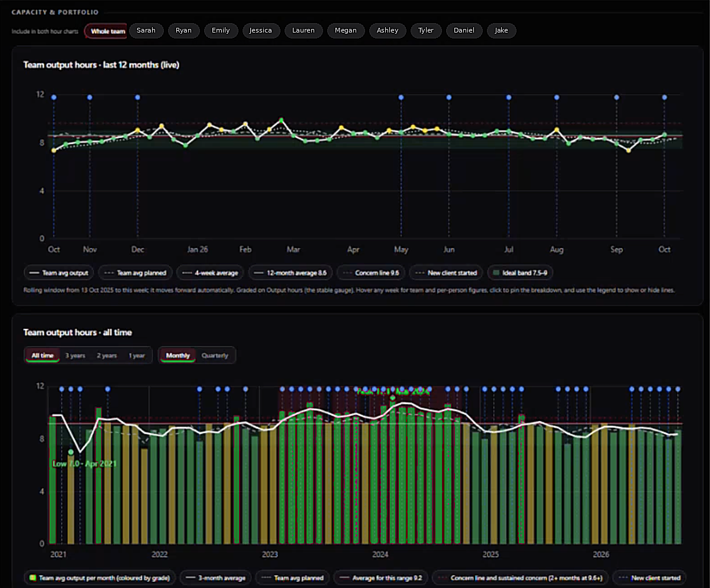
Task: Toggle the 3-month average legend line
Action: (217, 577)
